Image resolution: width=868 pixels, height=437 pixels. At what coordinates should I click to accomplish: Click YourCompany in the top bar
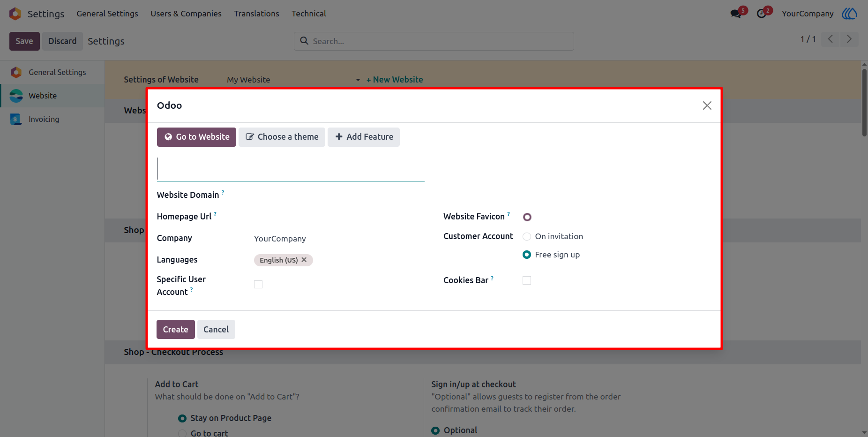click(808, 14)
